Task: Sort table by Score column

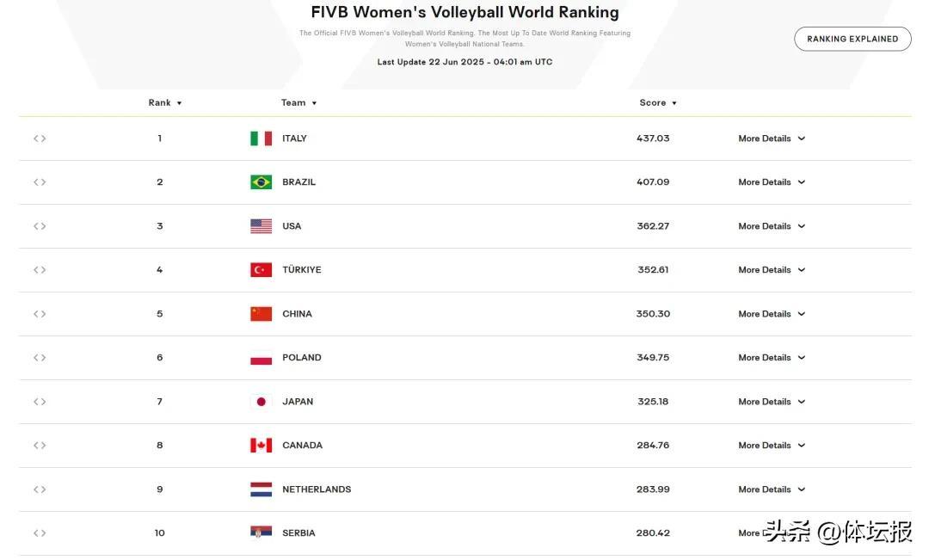Action: click(x=658, y=103)
